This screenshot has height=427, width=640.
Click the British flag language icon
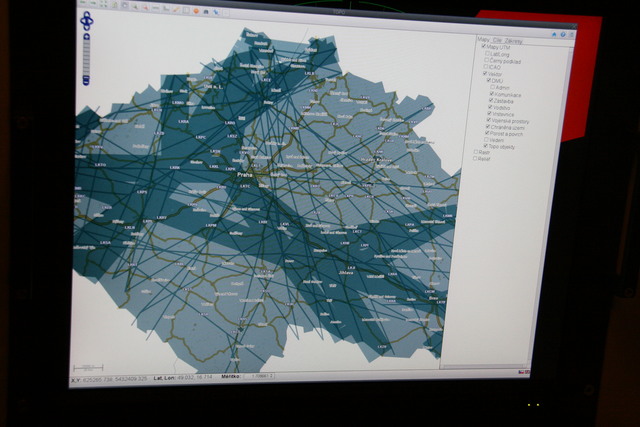pos(527,372)
